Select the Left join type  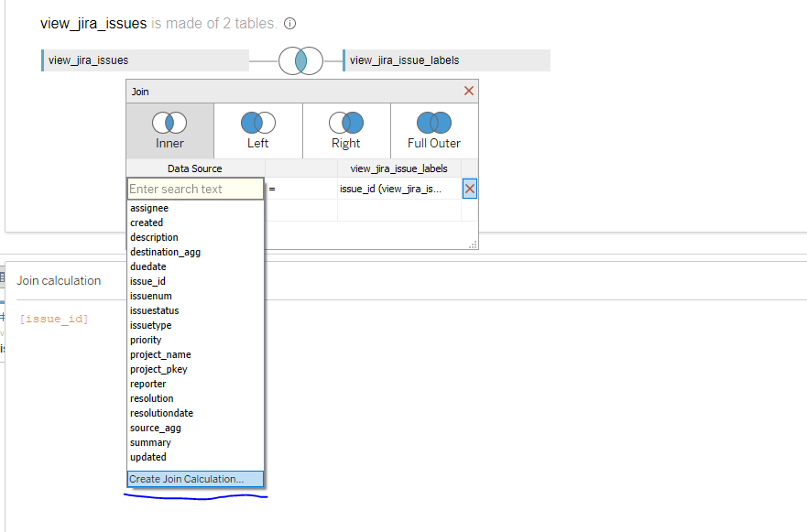point(257,131)
